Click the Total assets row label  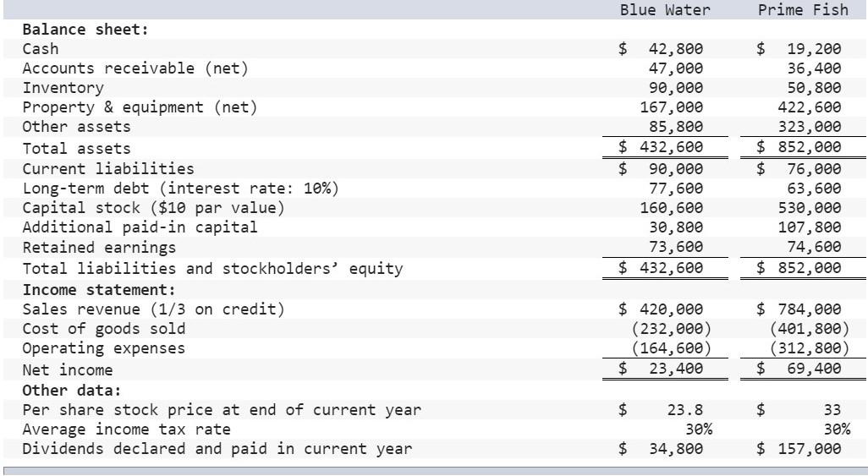pos(76,148)
